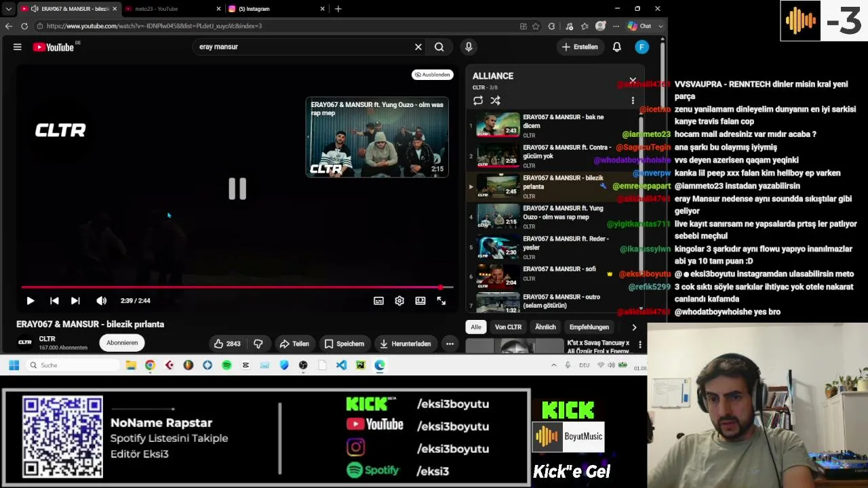Select the 'Empfehlungen' filter chip
This screenshot has height=488, width=868.
(x=589, y=327)
